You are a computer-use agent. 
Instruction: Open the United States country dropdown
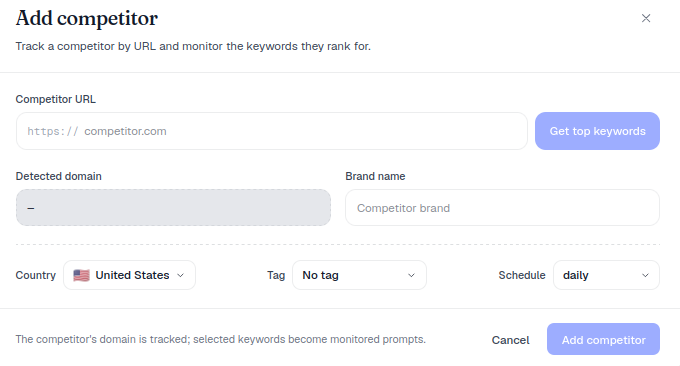click(129, 275)
